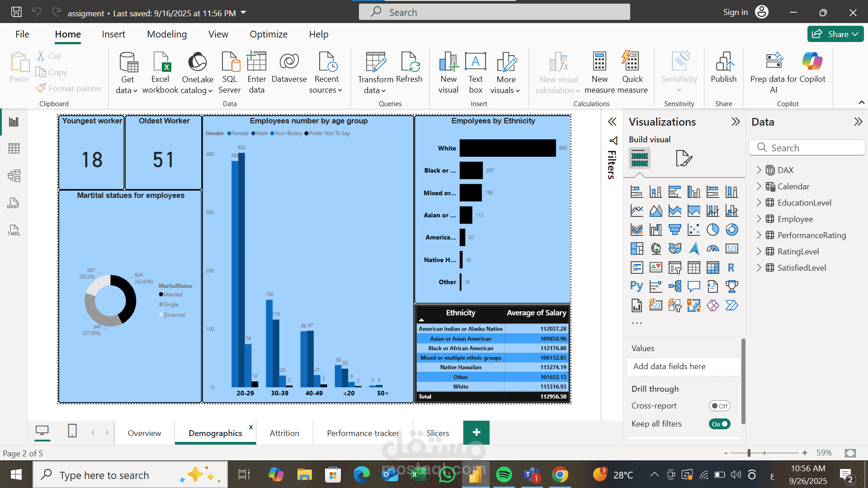Viewport: 868px width, 488px height.
Task: Select the pie chart visualization icon
Action: (712, 230)
